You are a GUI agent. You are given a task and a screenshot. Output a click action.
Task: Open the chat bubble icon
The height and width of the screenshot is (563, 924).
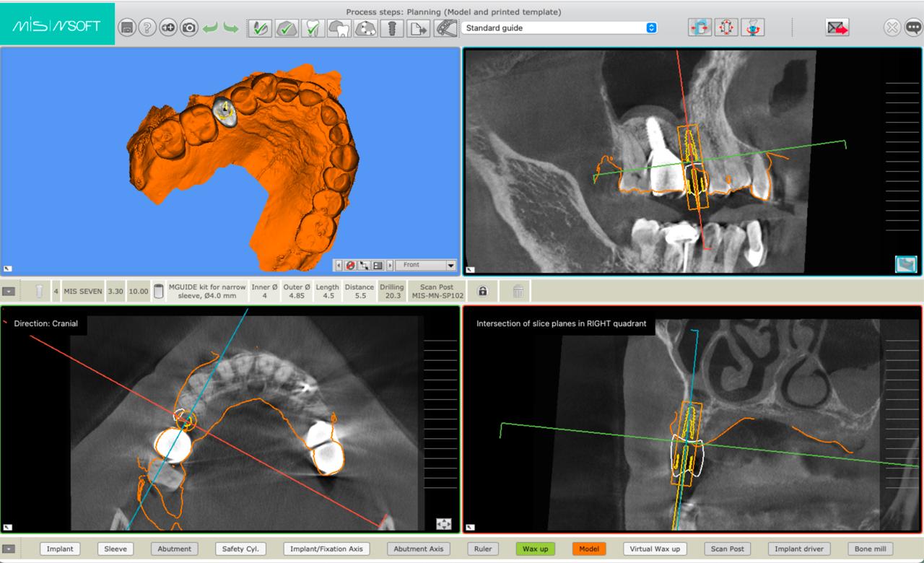(913, 27)
